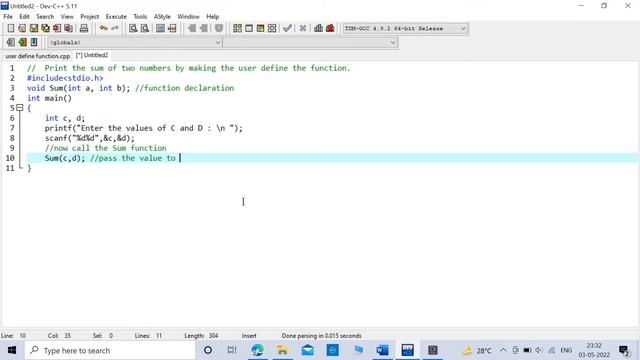Click the Toggle Bookmarks icon
Screen dimensions: 640x360
[22, 42]
